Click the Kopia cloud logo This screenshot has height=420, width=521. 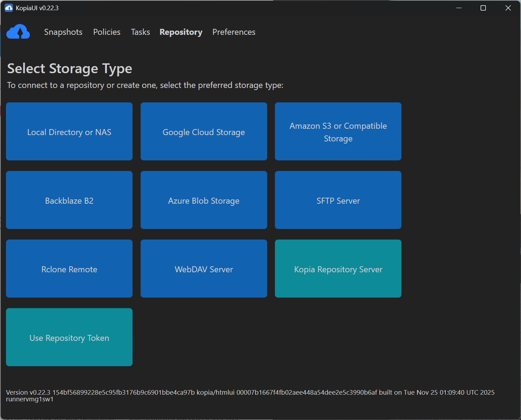coord(18,32)
